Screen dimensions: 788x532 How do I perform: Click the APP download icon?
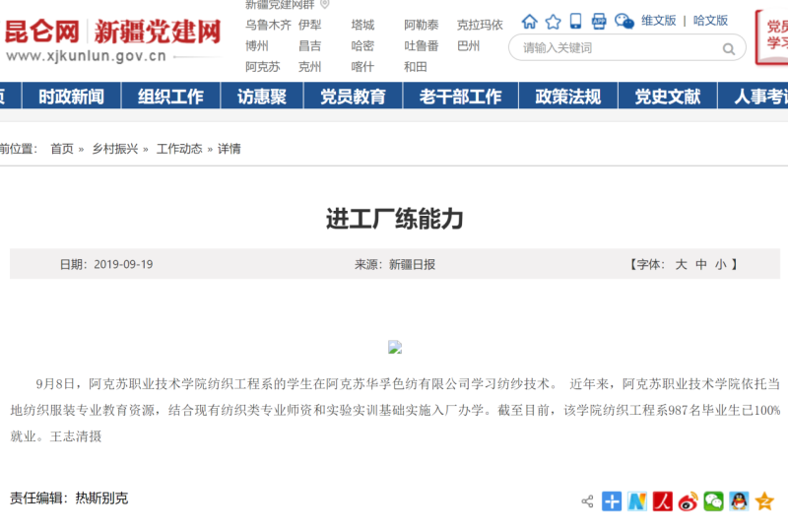click(600, 21)
